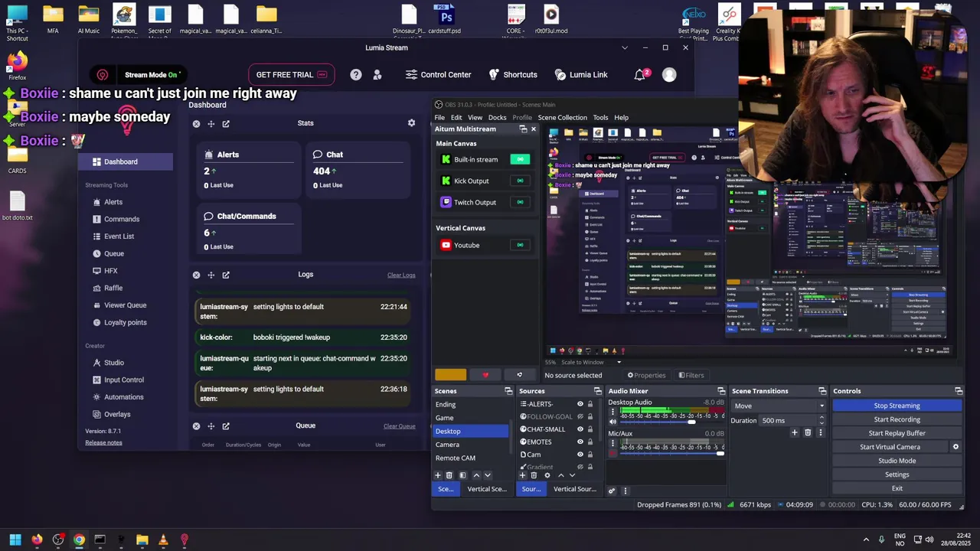Open the OBS File menu
The image size is (980, 551).
tap(439, 117)
